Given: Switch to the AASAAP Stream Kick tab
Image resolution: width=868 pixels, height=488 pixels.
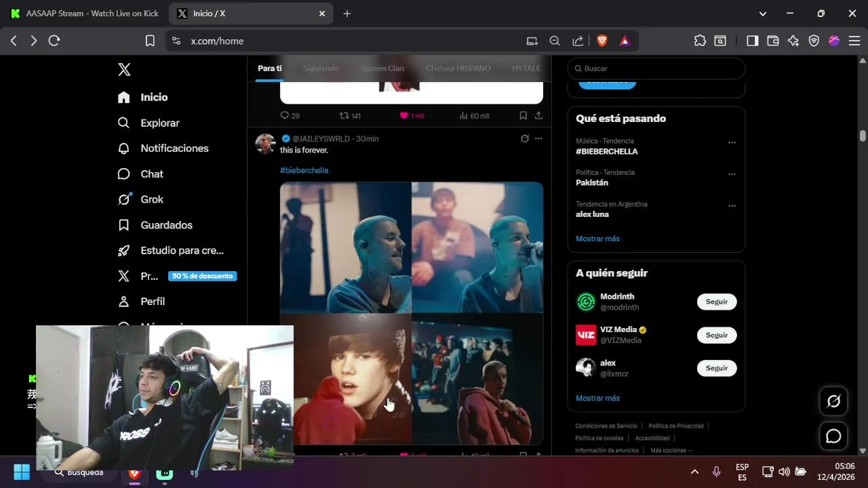Looking at the screenshot, I should coord(84,14).
